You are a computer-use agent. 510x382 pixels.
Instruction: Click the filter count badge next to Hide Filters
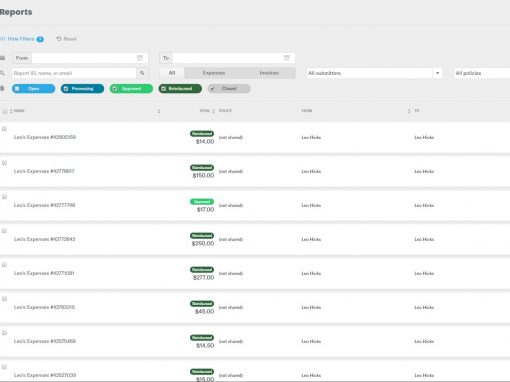40,39
